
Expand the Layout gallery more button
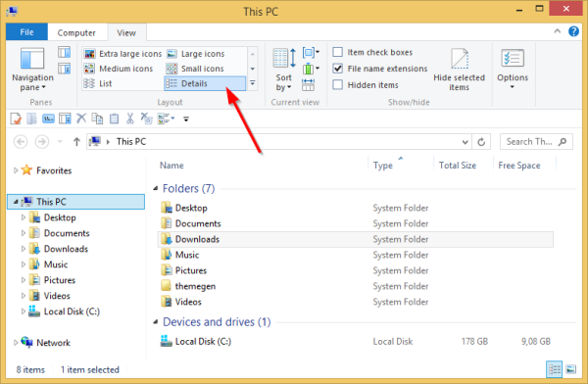tap(253, 83)
